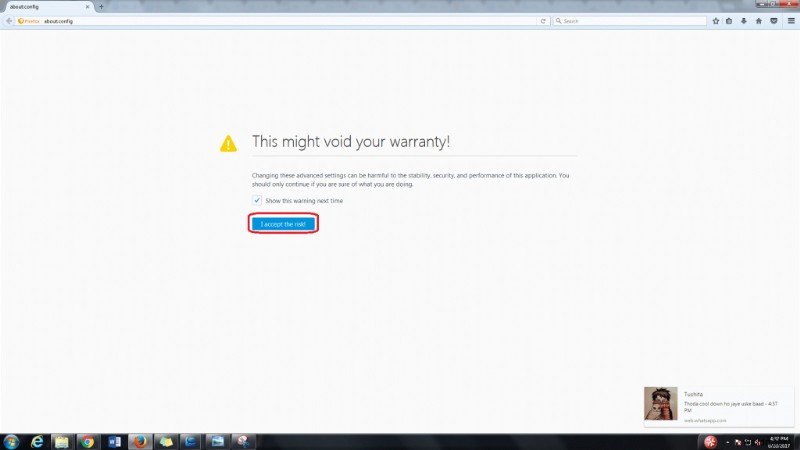The image size is (800, 450).
Task: Click the Firefox taskbar button
Action: click(x=140, y=441)
